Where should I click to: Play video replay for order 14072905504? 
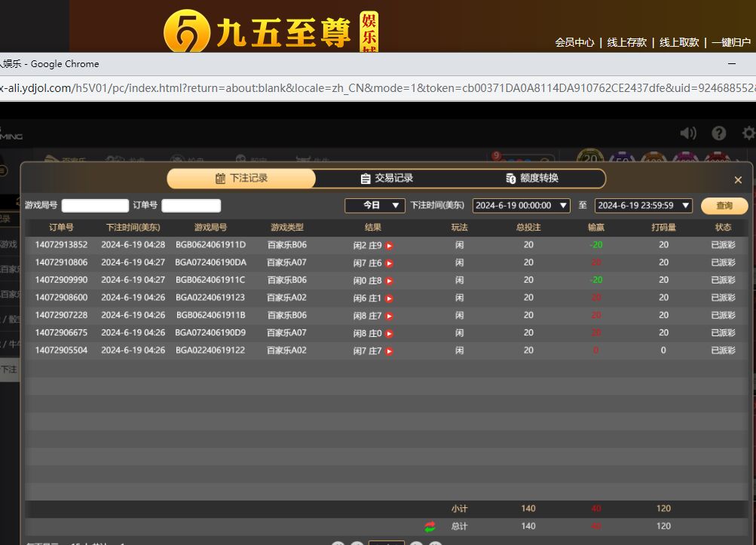(390, 351)
